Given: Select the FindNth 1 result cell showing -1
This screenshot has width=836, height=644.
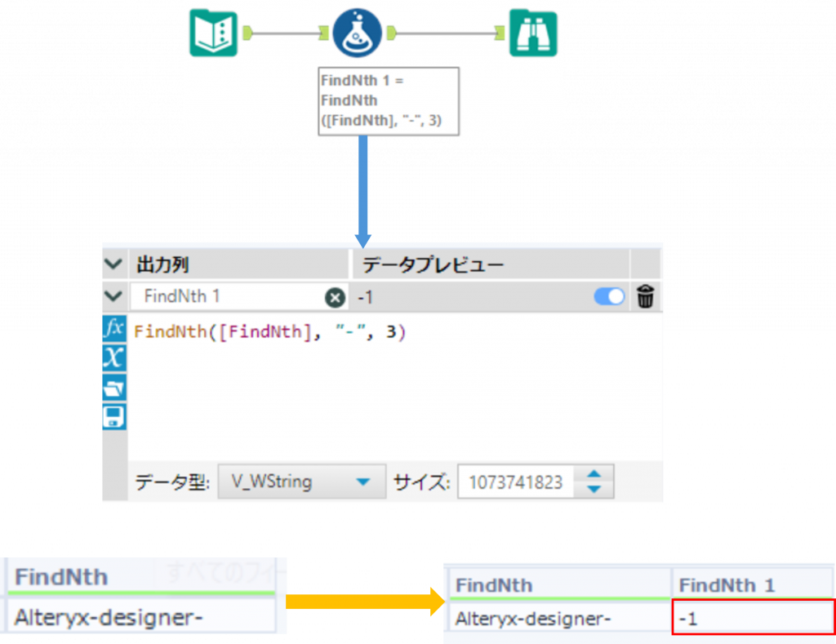Looking at the screenshot, I should coord(751,620).
